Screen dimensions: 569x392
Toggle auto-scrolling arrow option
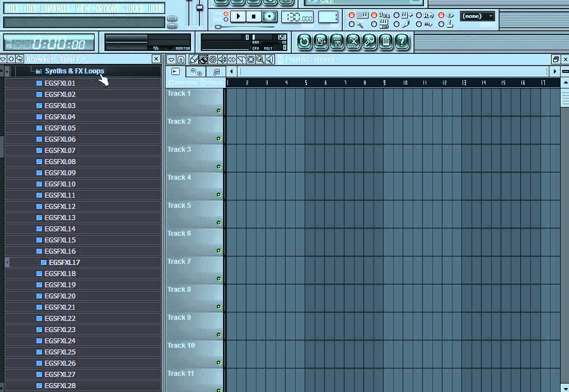[419, 24]
